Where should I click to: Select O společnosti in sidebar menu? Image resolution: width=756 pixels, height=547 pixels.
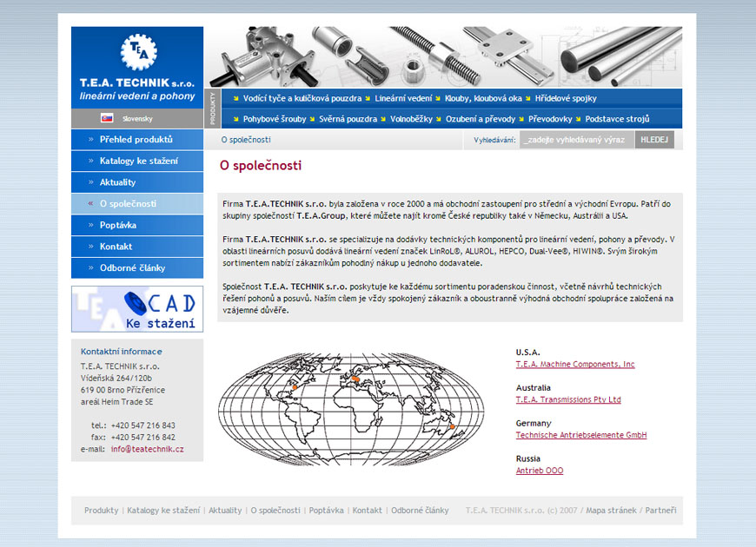pos(137,203)
